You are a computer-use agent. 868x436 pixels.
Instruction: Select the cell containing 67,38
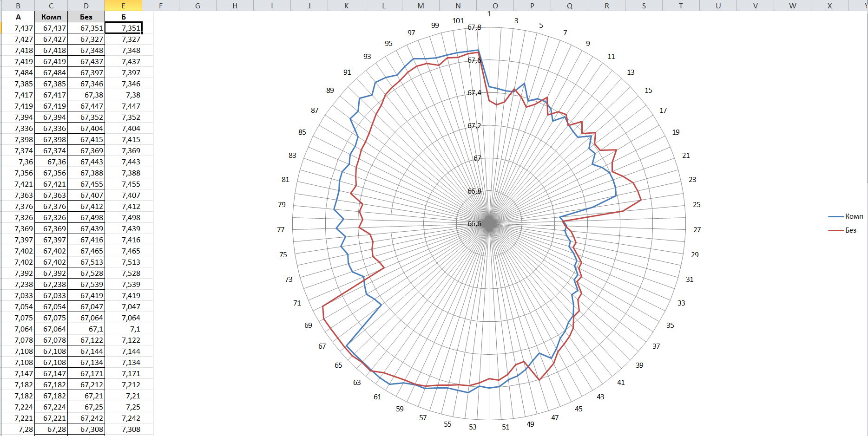click(86, 95)
